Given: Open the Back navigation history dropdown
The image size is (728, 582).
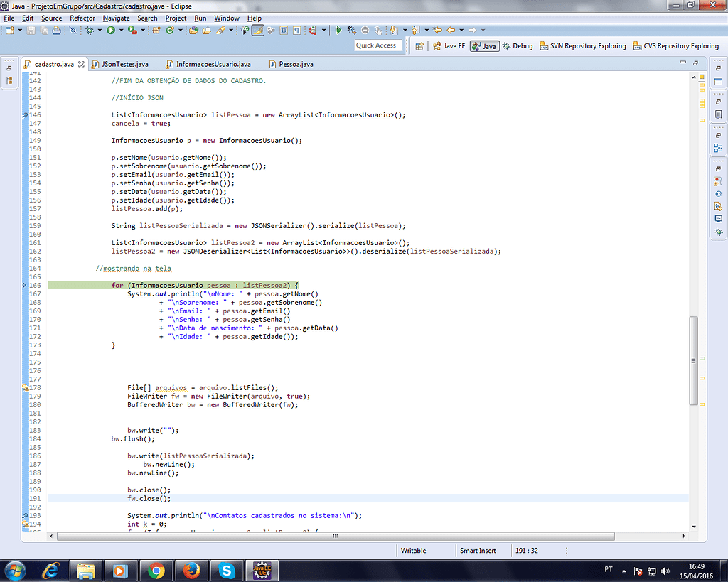Looking at the screenshot, I should (x=461, y=31).
